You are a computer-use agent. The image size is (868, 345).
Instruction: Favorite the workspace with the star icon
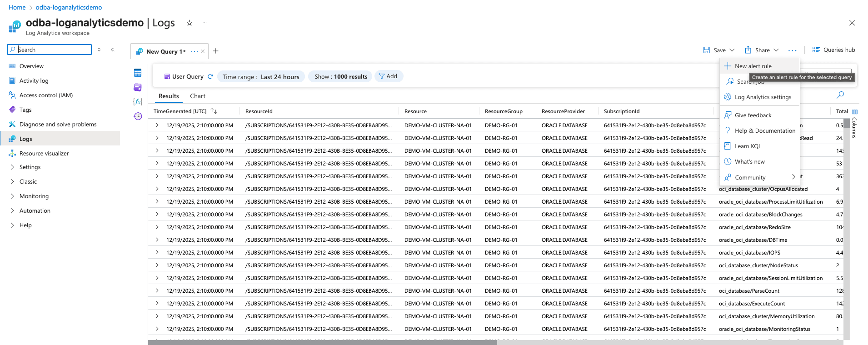pos(190,23)
